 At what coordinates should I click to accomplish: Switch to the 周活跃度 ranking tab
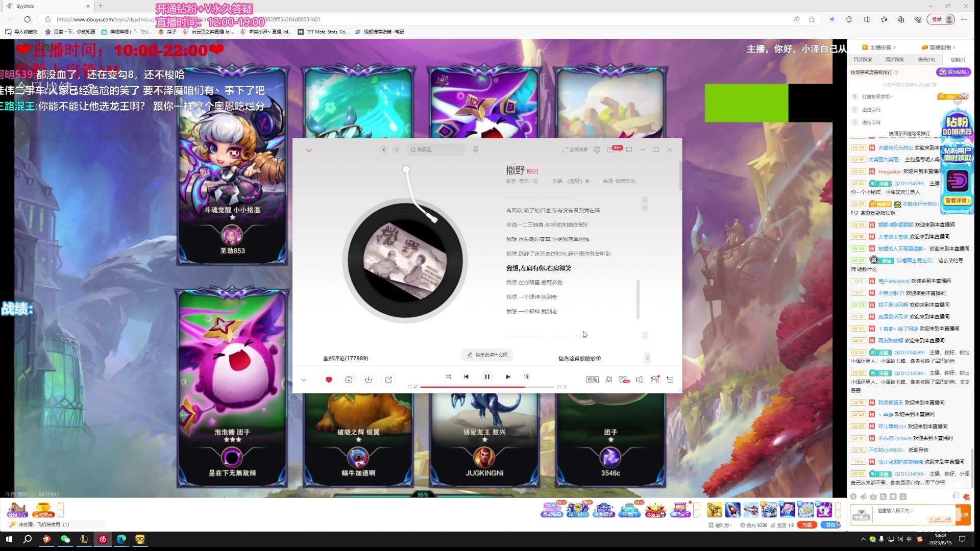click(894, 60)
